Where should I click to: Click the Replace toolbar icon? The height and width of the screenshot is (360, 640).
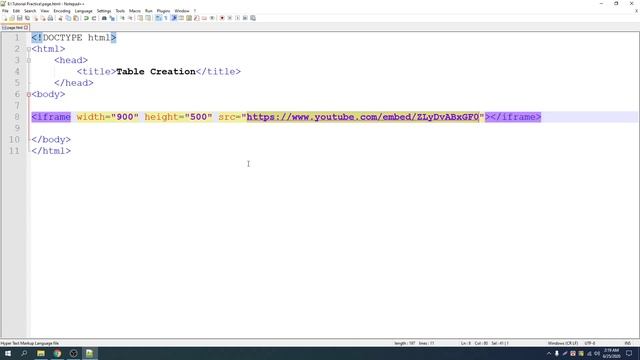click(x=112, y=18)
